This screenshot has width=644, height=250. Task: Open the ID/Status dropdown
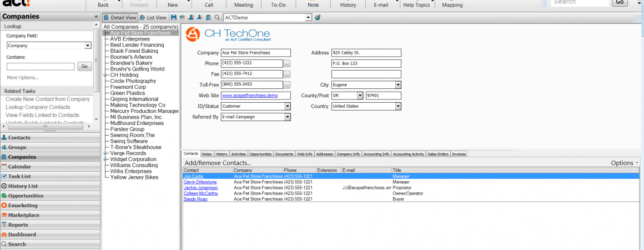click(x=288, y=106)
